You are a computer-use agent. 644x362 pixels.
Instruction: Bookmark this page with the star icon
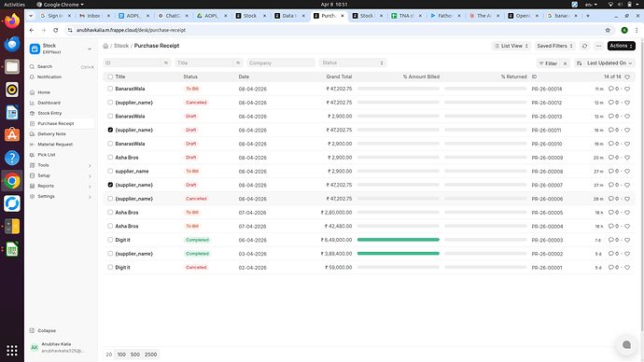pyautogui.click(x=608, y=30)
